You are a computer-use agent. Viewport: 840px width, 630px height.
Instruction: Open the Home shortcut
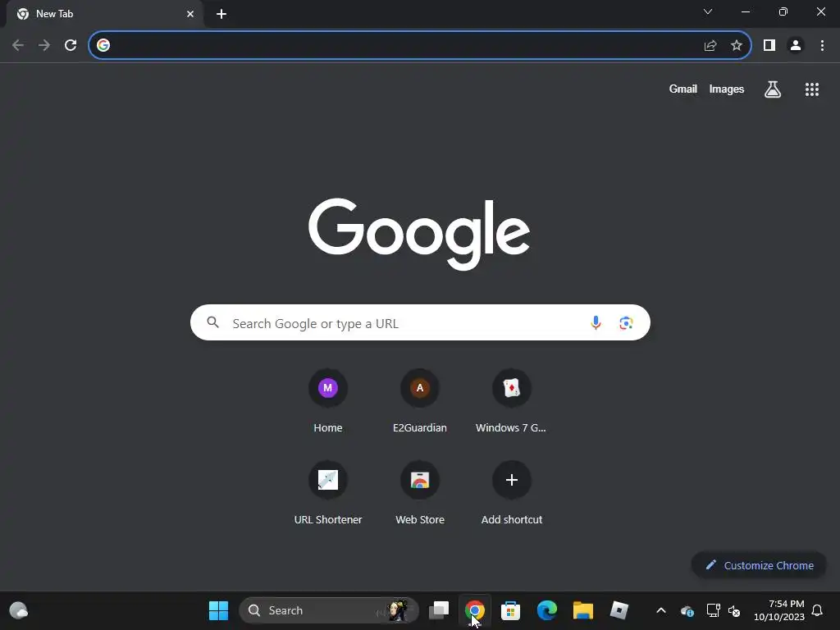328,399
